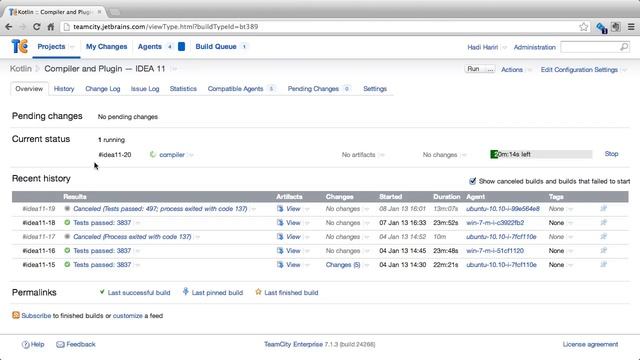Click search magnifier icon in header
640x360 pixels.
tap(624, 47)
